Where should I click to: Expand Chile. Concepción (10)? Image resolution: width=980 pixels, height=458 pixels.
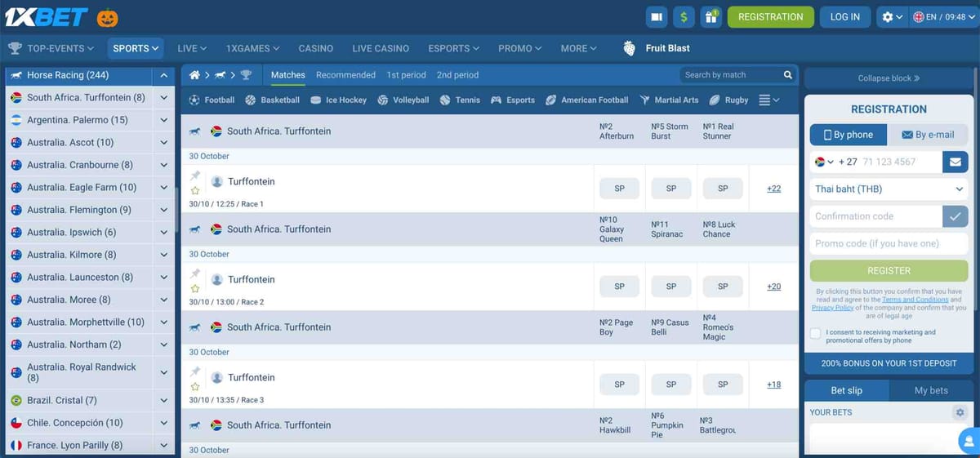[x=164, y=423]
